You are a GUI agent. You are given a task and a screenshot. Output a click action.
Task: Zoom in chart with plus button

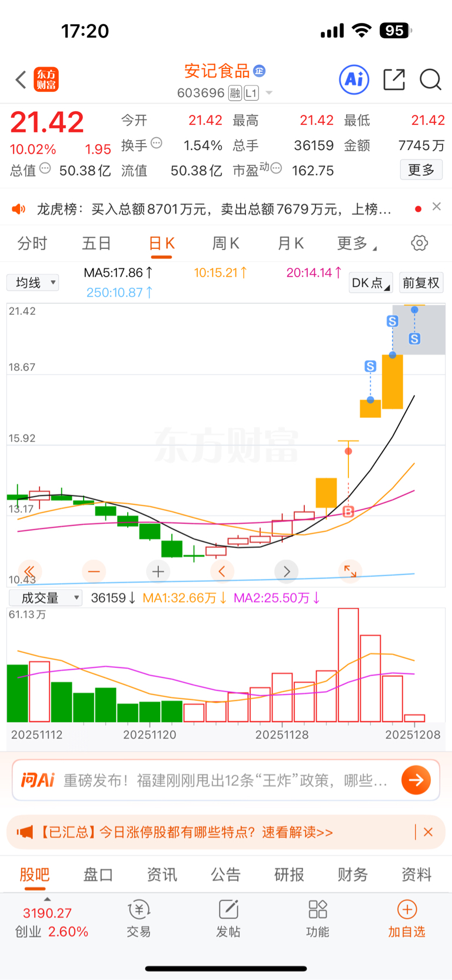[x=158, y=571]
